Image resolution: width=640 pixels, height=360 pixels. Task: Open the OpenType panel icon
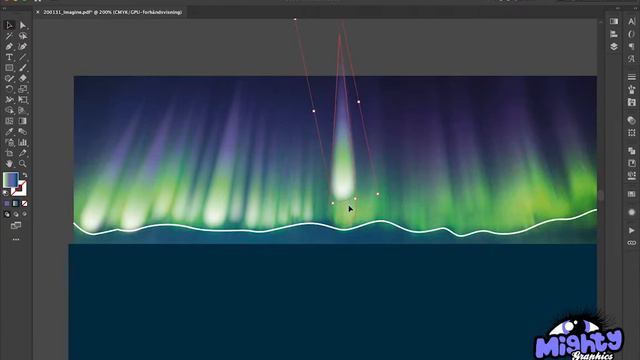pos(631,34)
